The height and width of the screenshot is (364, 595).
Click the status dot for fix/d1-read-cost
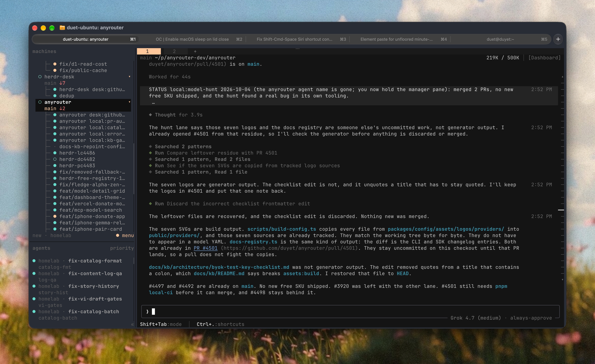pos(55,64)
